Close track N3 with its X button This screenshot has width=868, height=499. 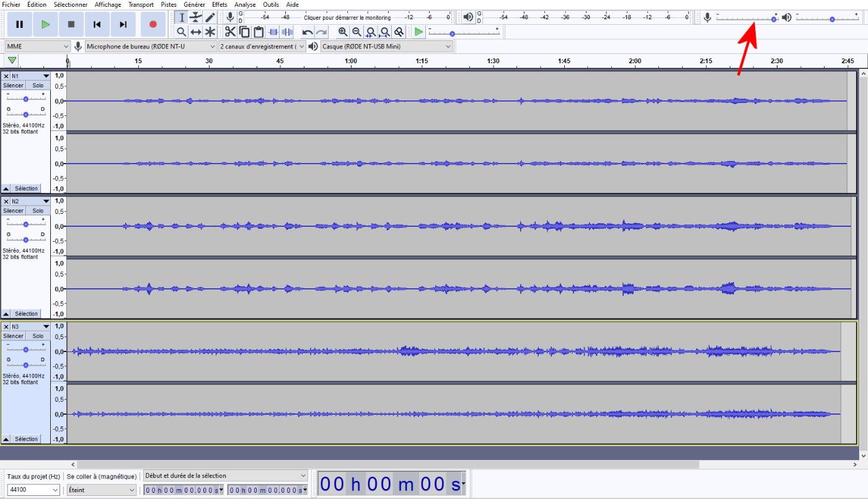click(x=6, y=327)
